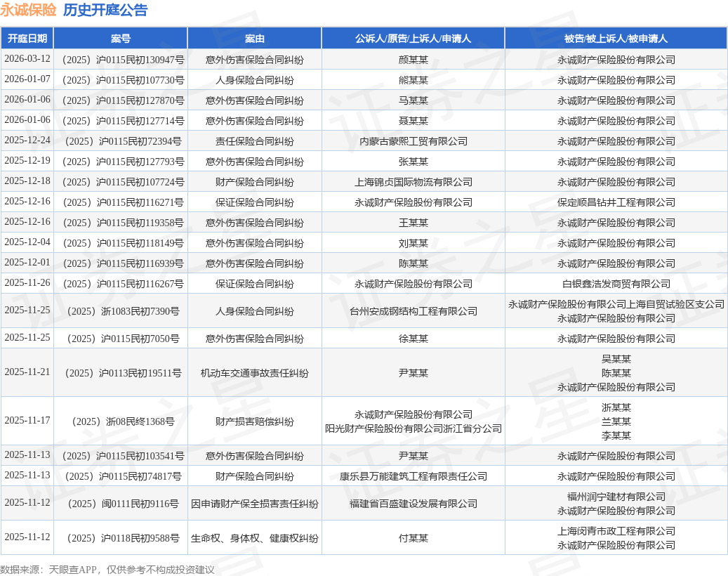The image size is (728, 576).
Task: Click the 历史开庭公告 heading
Action: (x=105, y=10)
